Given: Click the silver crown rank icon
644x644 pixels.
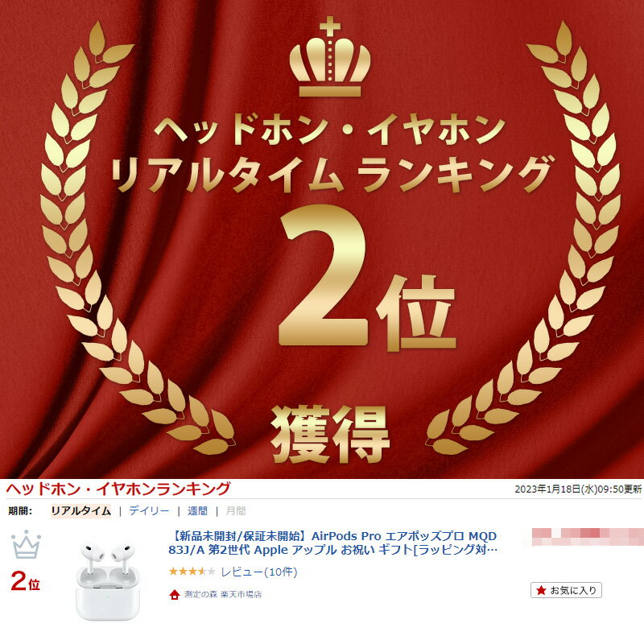Looking at the screenshot, I should point(27,545).
